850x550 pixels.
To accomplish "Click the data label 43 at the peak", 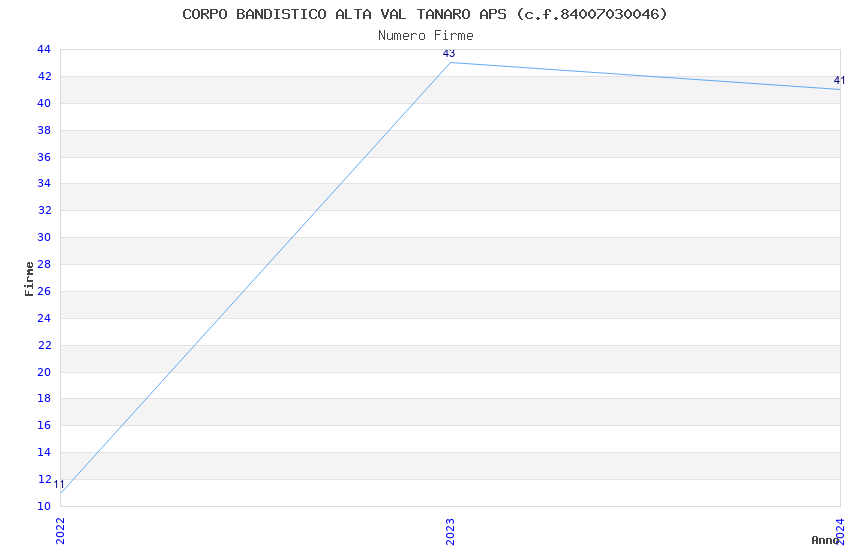I will pyautogui.click(x=449, y=54).
